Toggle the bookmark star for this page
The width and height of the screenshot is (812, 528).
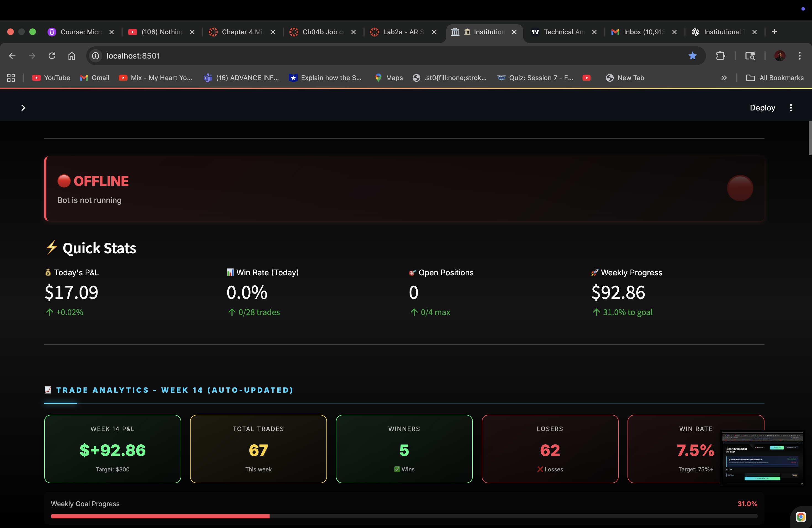[x=693, y=56]
